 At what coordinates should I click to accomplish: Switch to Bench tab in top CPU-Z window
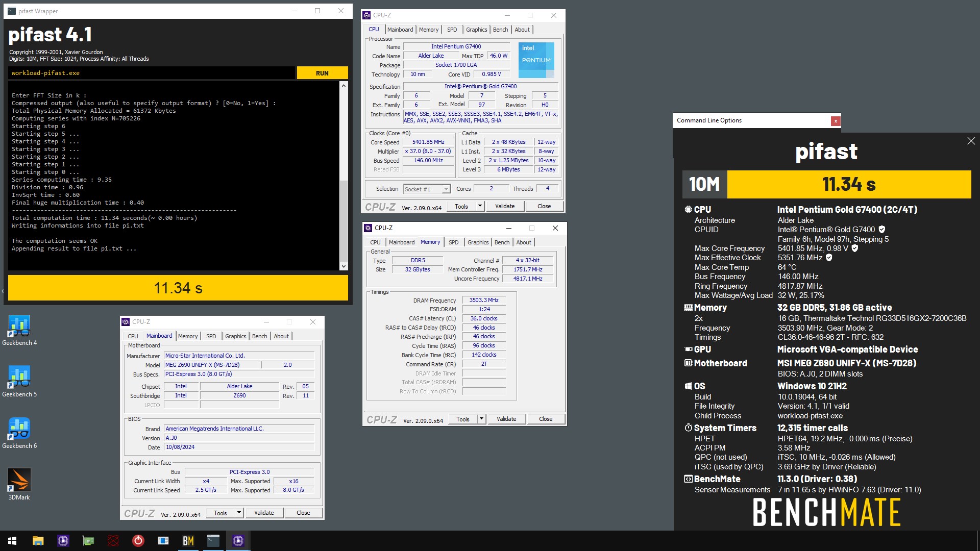(x=501, y=30)
